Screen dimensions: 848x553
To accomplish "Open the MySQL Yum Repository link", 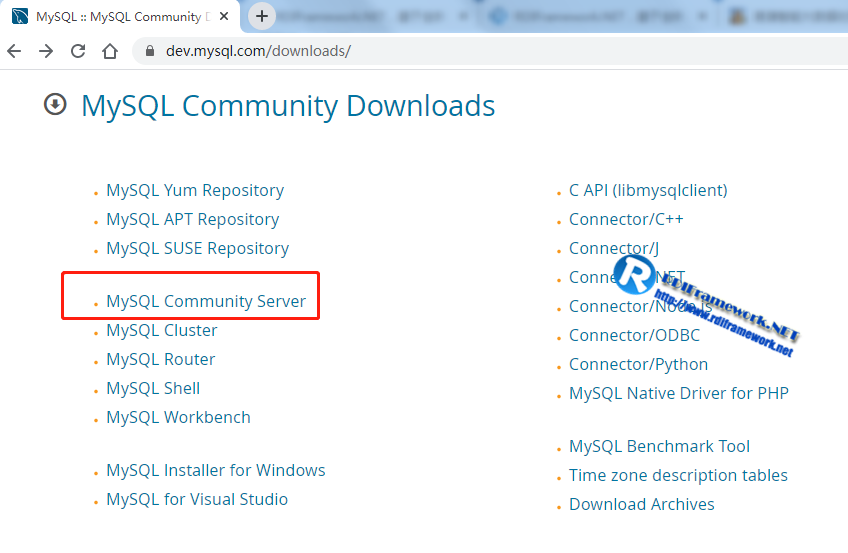I will pyautogui.click(x=195, y=190).
